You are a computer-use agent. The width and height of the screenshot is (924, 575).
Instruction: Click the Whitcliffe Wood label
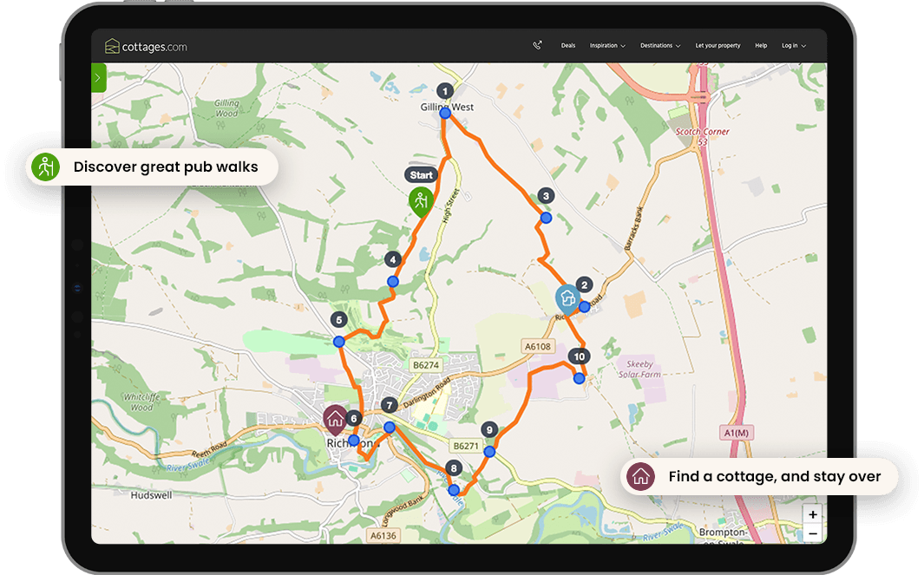click(141, 402)
